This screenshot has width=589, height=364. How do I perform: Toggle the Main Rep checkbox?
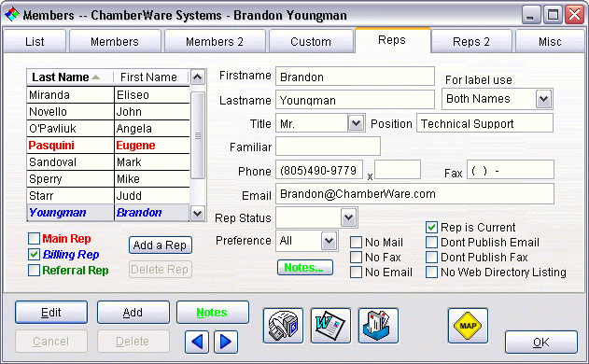pos(34,239)
